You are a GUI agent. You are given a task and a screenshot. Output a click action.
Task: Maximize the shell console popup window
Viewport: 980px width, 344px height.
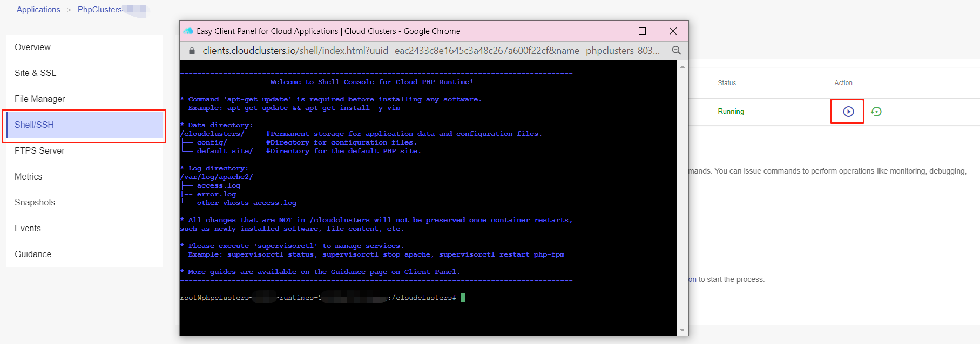pyautogui.click(x=642, y=31)
